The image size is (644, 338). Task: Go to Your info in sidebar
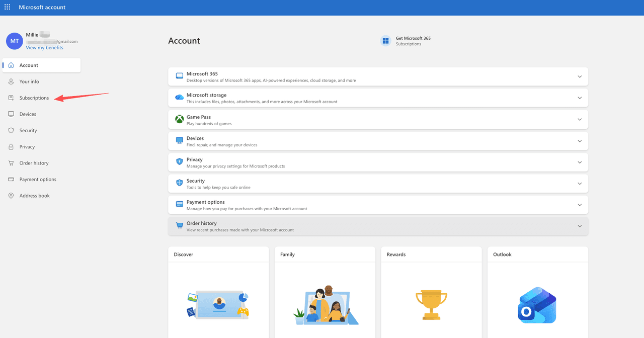point(29,81)
